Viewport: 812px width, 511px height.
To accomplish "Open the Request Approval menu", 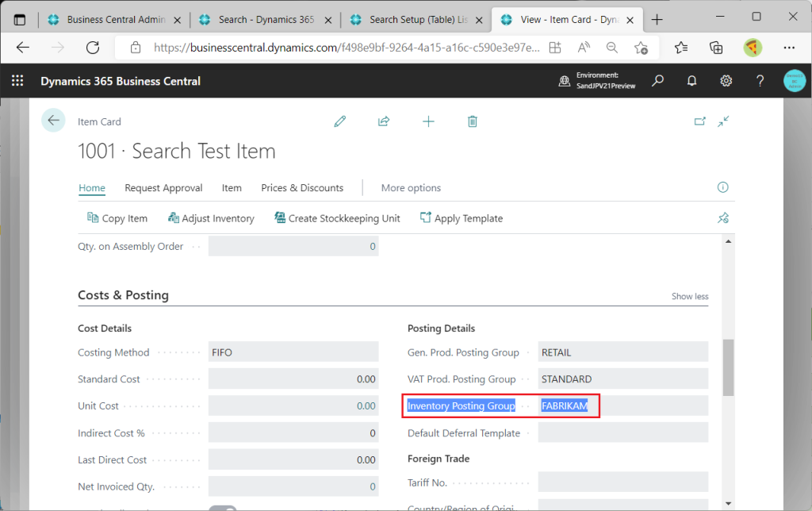I will point(163,187).
